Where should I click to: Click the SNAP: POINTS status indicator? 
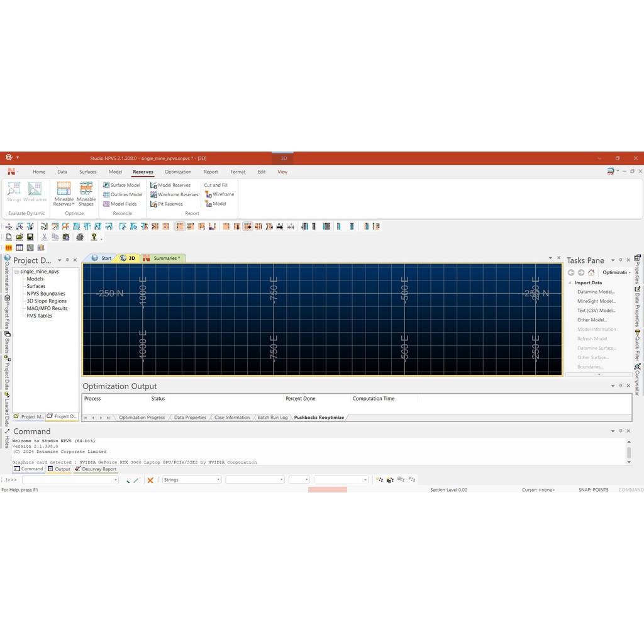click(x=593, y=490)
